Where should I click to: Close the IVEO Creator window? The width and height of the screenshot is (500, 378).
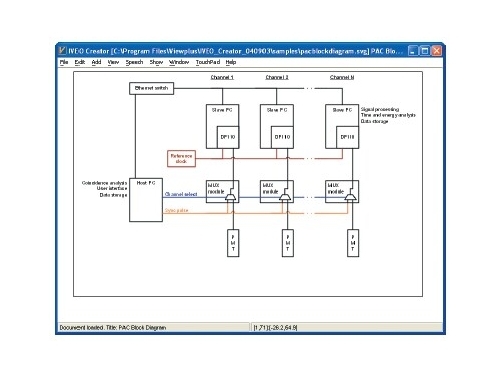[437, 51]
